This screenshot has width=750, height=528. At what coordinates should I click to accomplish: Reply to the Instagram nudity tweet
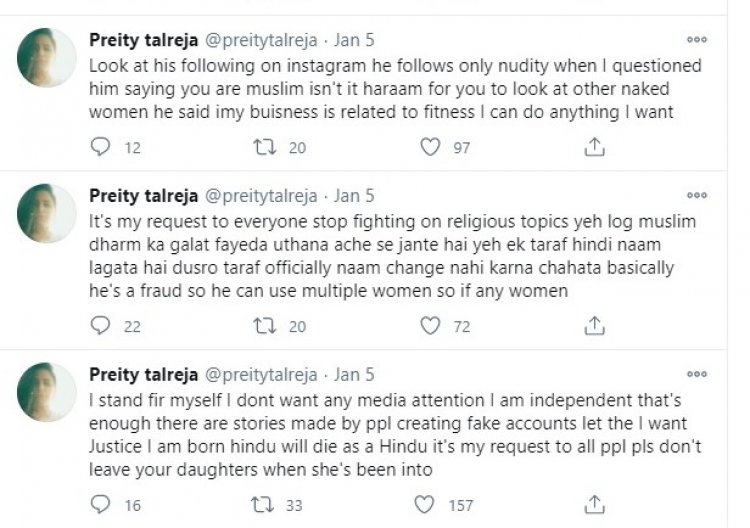click(100, 147)
